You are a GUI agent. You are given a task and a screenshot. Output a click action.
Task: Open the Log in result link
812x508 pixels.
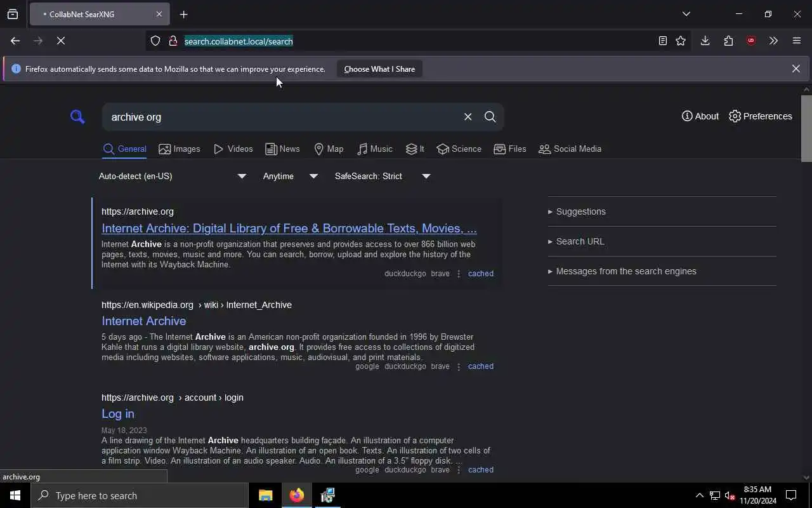[118, 413]
